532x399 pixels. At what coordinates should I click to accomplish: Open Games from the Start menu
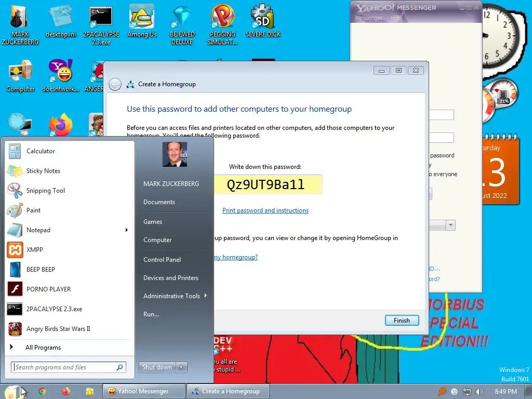click(153, 221)
